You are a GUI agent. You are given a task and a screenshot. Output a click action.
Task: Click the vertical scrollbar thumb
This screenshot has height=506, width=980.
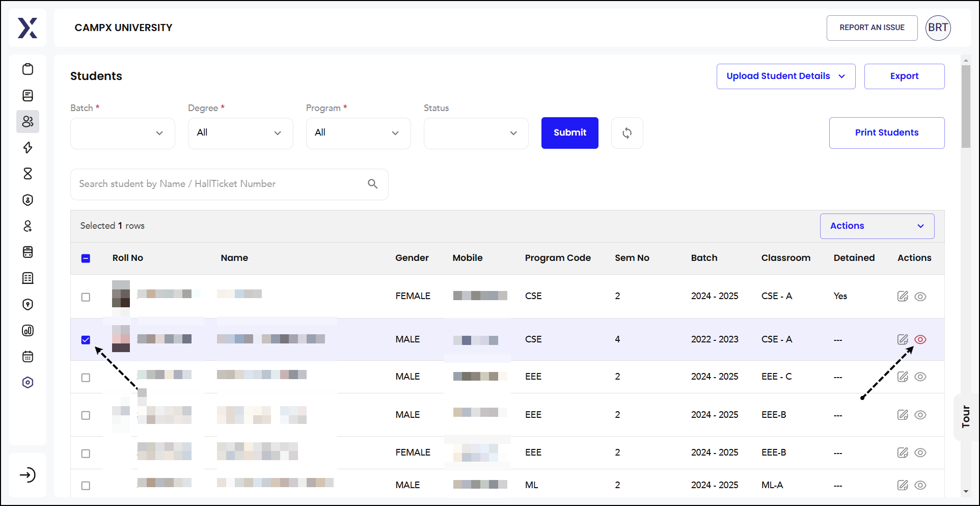pos(966,106)
